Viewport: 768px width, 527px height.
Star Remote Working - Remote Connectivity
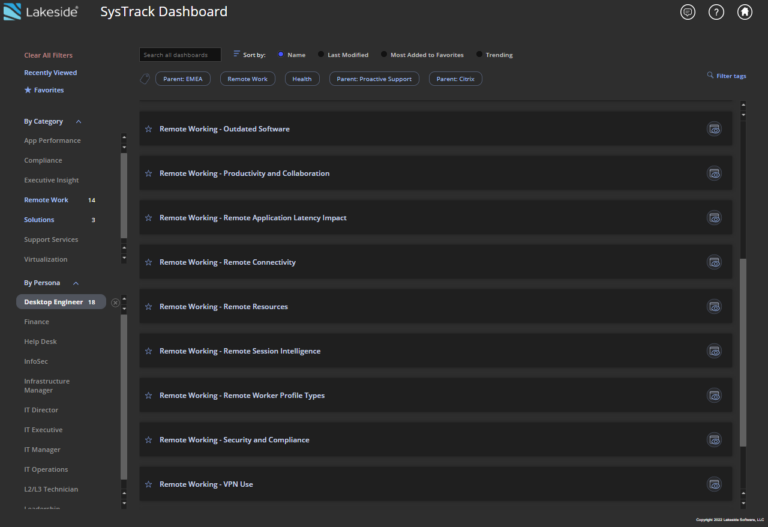(148, 262)
